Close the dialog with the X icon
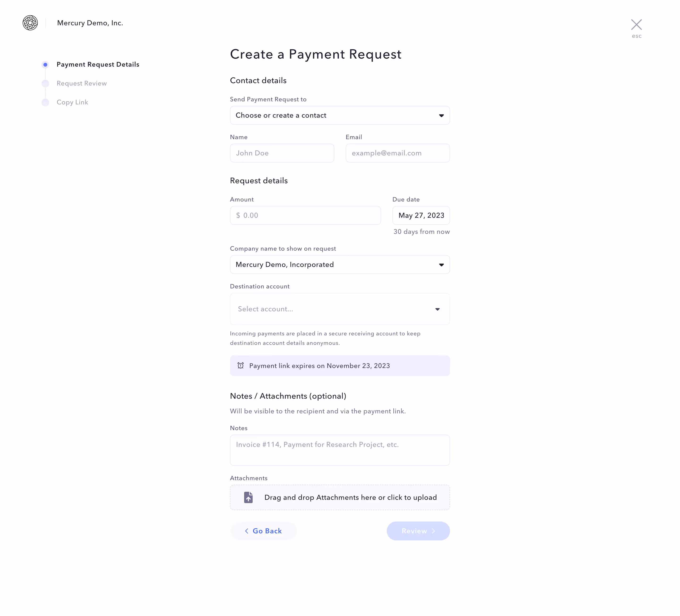680x616 pixels. pyautogui.click(x=637, y=24)
